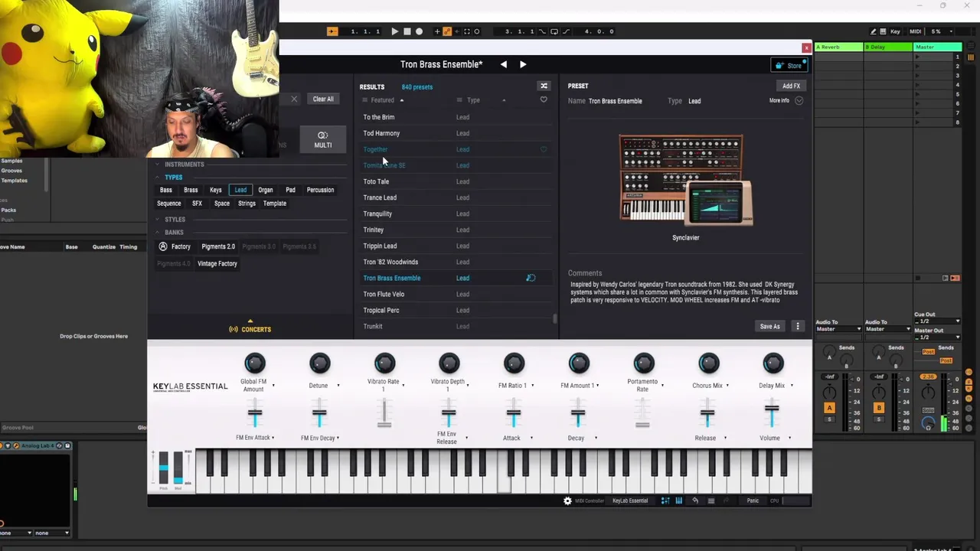Select the Tod Harmony preset
Image resolution: width=980 pixels, height=551 pixels.
pyautogui.click(x=455, y=133)
